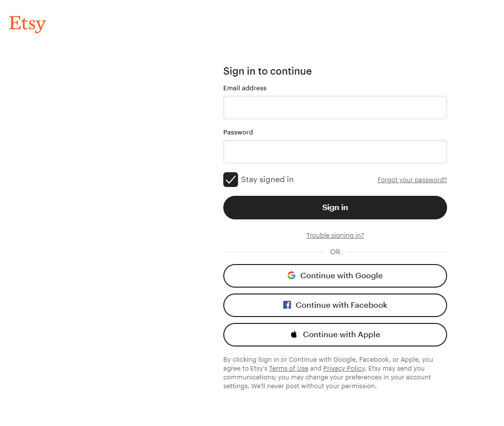Screen dimensions: 504x426
Task: Click the Sign in to continue heading
Action: [267, 71]
